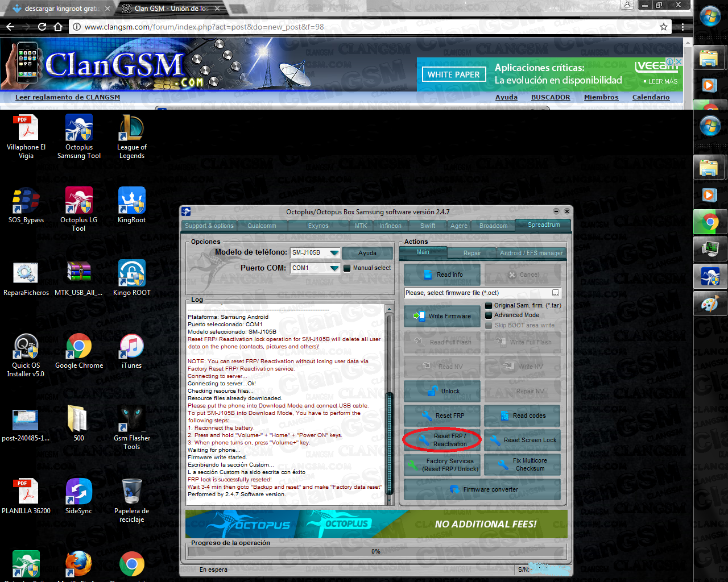Open KingRoot desktop shortcut

131,205
